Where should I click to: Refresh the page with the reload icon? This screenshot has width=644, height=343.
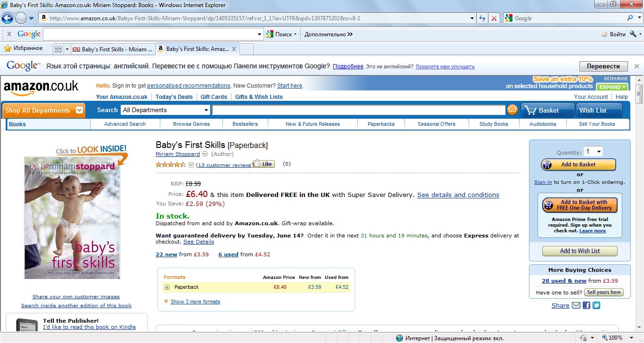tap(482, 18)
